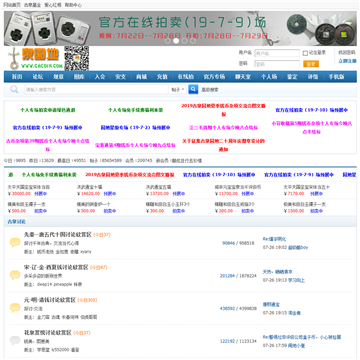Open 入会 in the navigation bar
The height and width of the screenshot is (360, 360).
[x=99, y=77]
